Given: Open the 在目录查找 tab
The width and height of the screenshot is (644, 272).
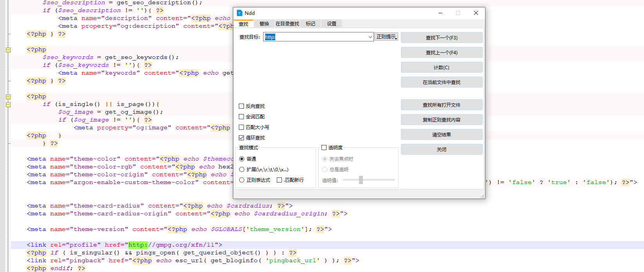Looking at the screenshot, I should click(287, 24).
